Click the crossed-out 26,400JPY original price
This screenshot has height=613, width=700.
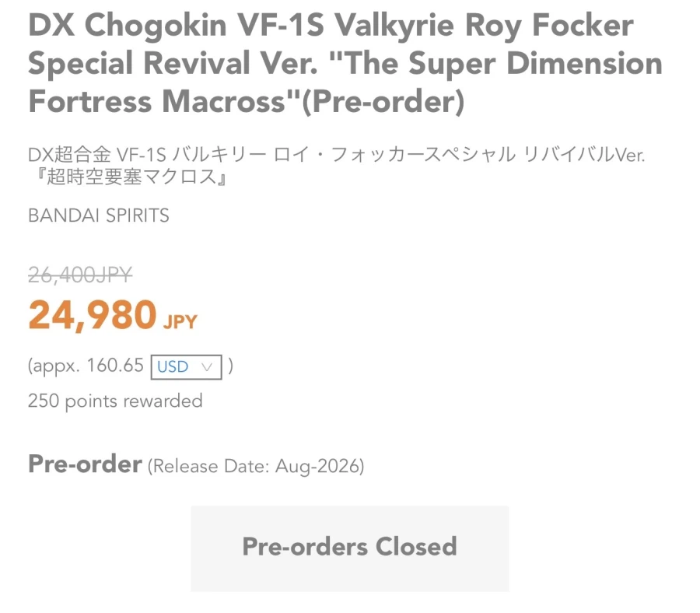click(80, 274)
